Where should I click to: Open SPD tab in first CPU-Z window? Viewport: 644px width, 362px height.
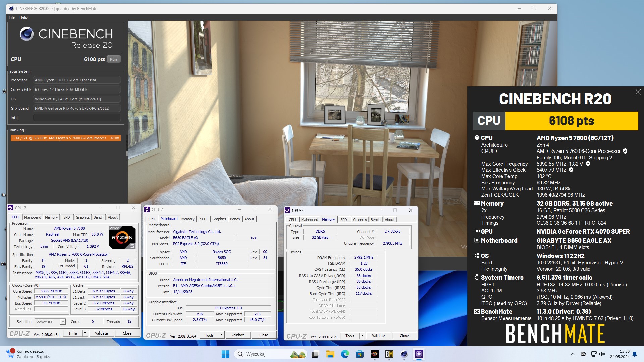(67, 217)
